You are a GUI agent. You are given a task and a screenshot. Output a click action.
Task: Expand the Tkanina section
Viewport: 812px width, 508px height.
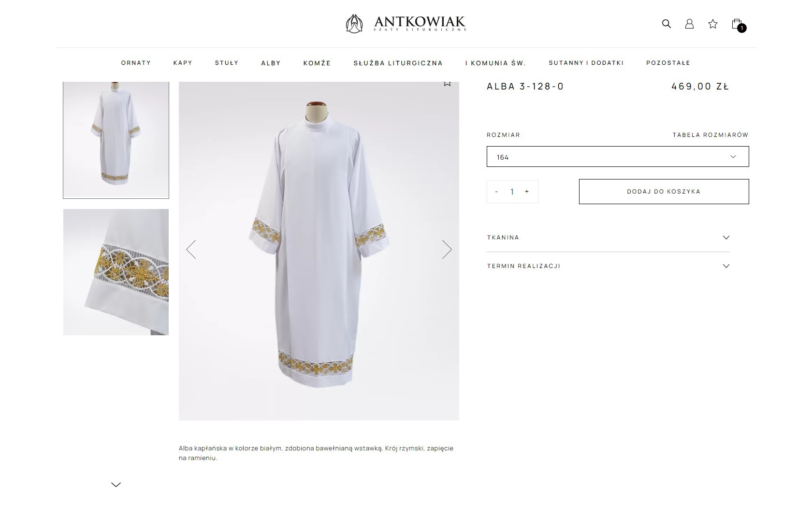click(x=608, y=238)
